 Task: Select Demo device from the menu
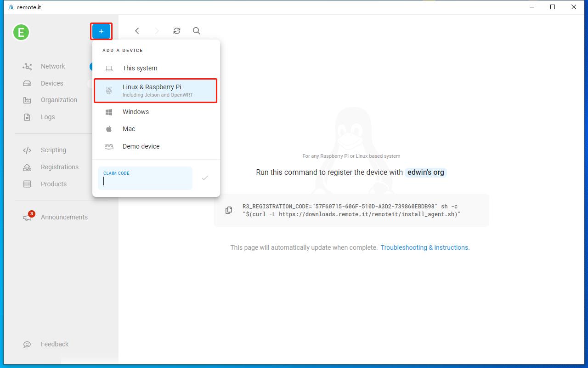[x=156, y=146]
